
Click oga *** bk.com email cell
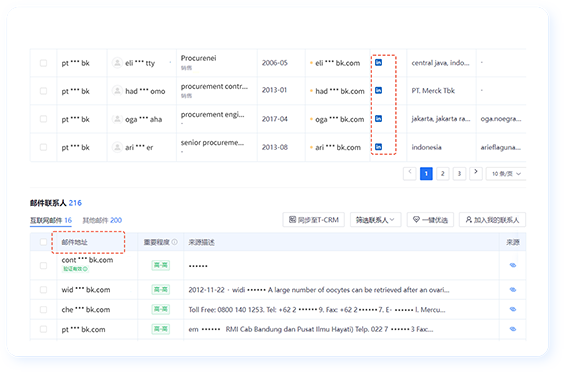coord(339,119)
